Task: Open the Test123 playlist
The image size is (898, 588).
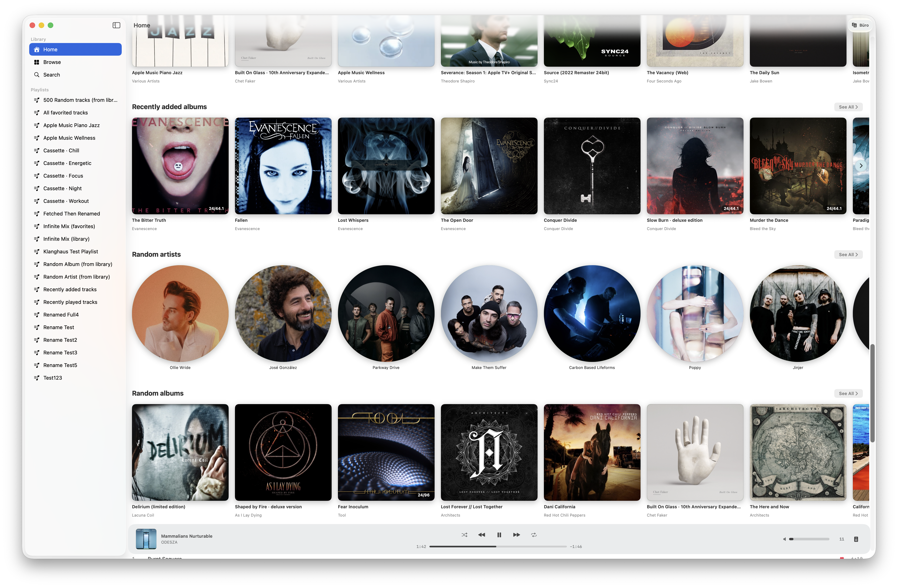Action: click(76, 378)
